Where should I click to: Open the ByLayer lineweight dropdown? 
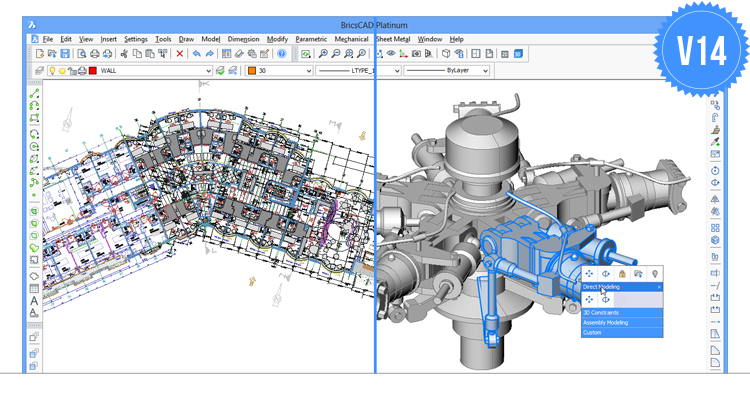click(x=486, y=71)
